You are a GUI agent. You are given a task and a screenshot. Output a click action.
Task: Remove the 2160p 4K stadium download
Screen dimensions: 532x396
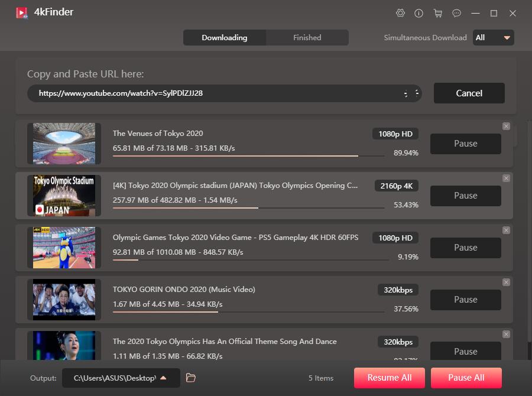click(506, 178)
